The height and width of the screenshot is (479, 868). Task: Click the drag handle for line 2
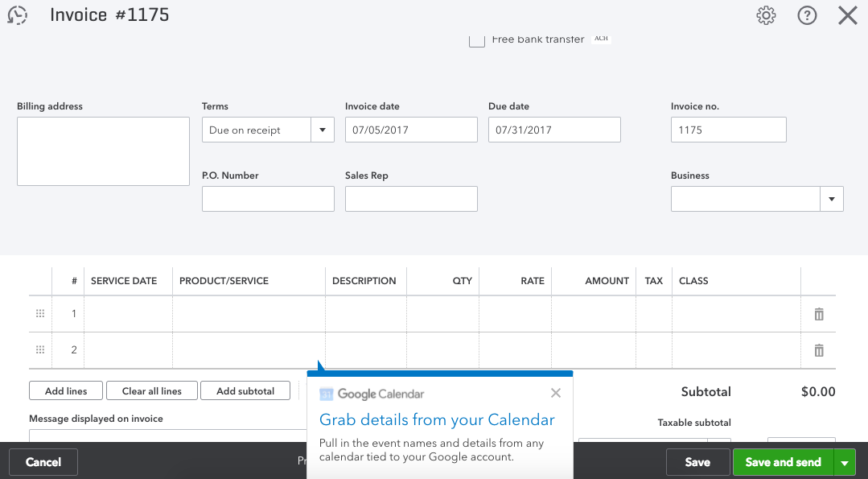pos(40,350)
